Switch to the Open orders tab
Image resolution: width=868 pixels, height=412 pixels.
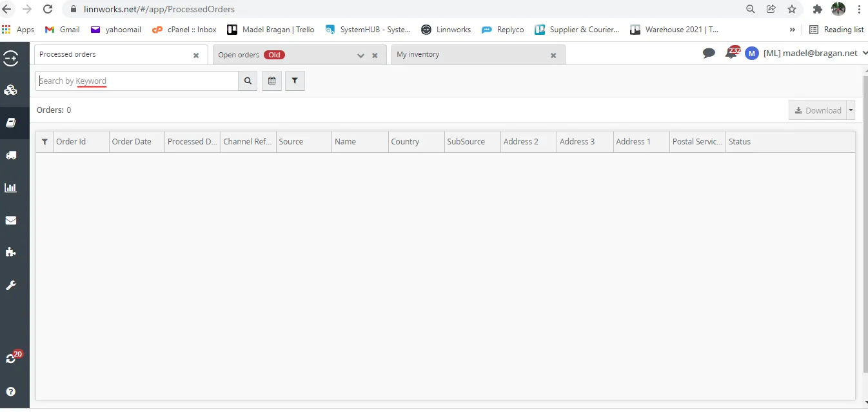[300, 55]
